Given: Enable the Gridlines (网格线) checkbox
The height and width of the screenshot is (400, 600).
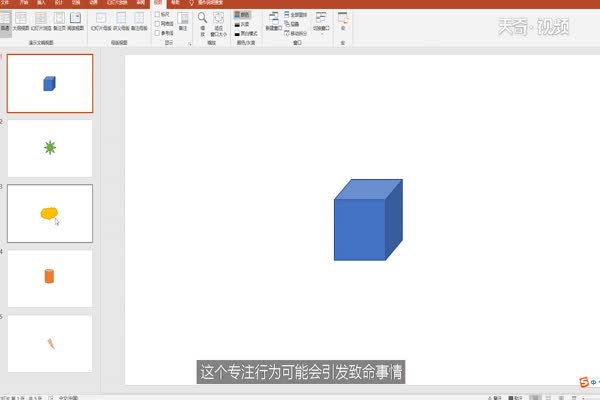Looking at the screenshot, I should pyautogui.click(x=158, y=23).
